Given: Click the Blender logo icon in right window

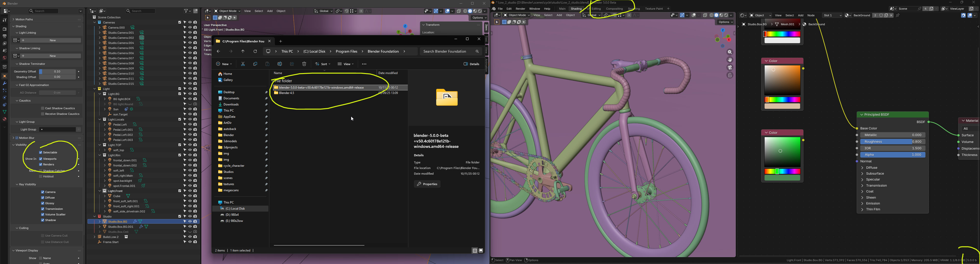Looking at the screenshot, I should pos(494,9).
